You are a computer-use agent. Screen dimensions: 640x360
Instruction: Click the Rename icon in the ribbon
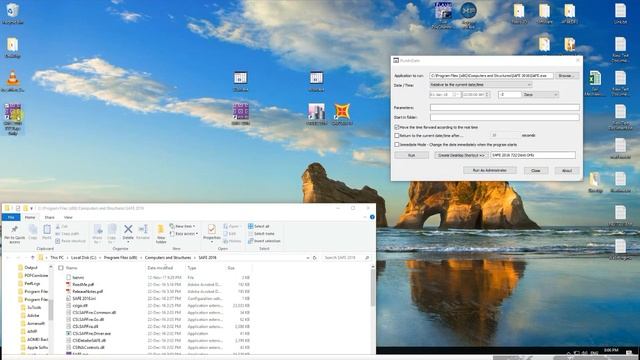(143, 230)
